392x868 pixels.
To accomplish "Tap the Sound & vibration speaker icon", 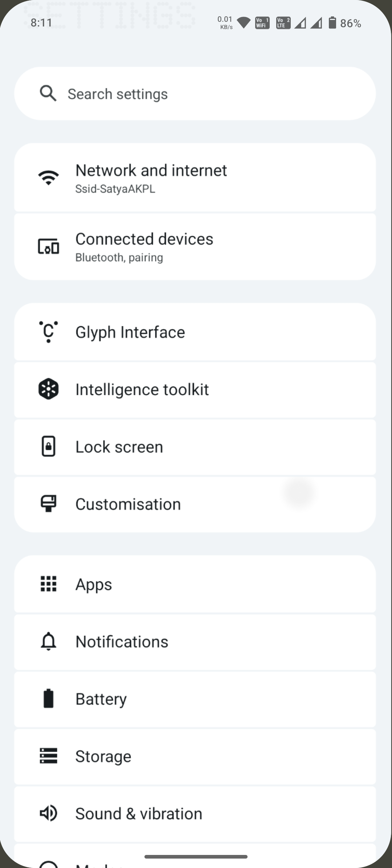I will coord(48,813).
